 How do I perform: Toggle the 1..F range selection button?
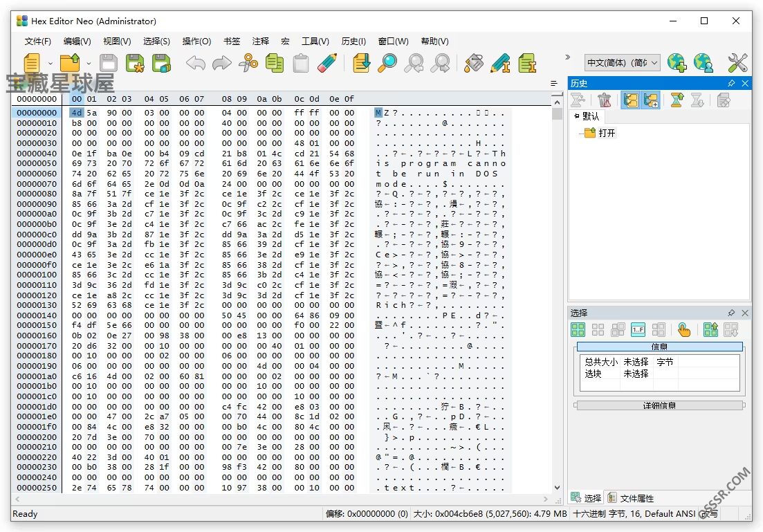[x=638, y=330]
